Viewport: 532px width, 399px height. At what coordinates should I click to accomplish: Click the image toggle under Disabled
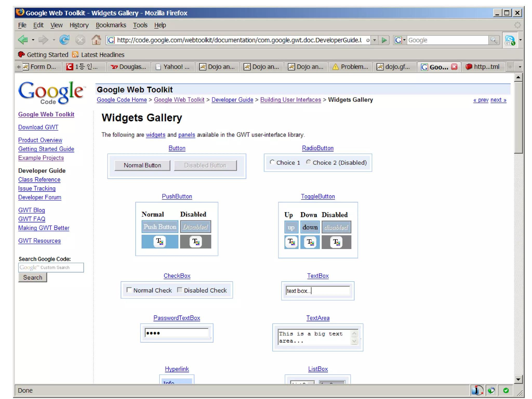point(336,242)
